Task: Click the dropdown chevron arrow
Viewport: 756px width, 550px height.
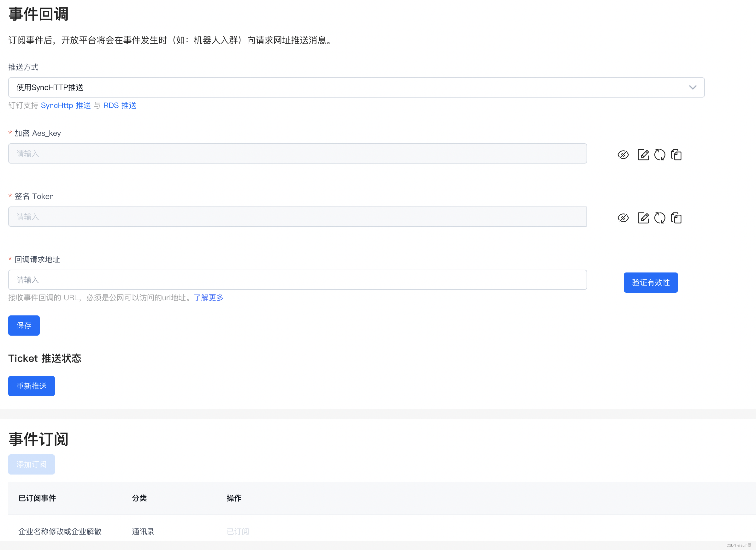Action: [x=693, y=87]
